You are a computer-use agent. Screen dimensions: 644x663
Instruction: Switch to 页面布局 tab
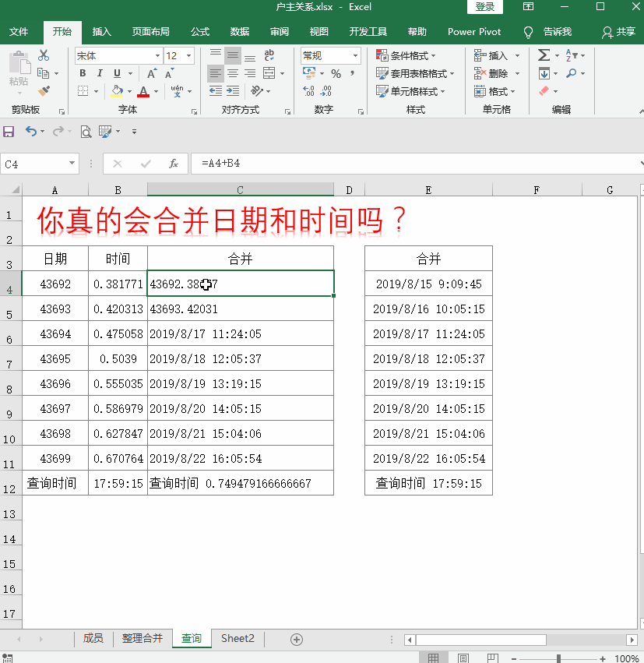[x=150, y=32]
